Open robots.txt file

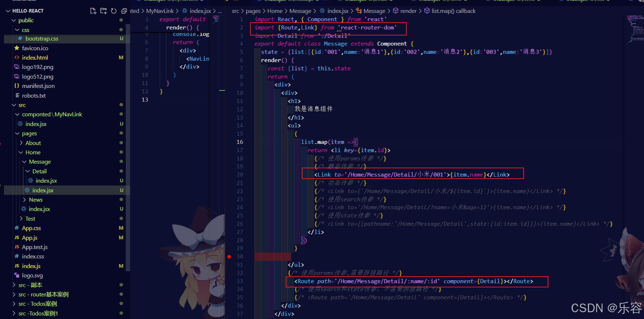[x=34, y=95]
